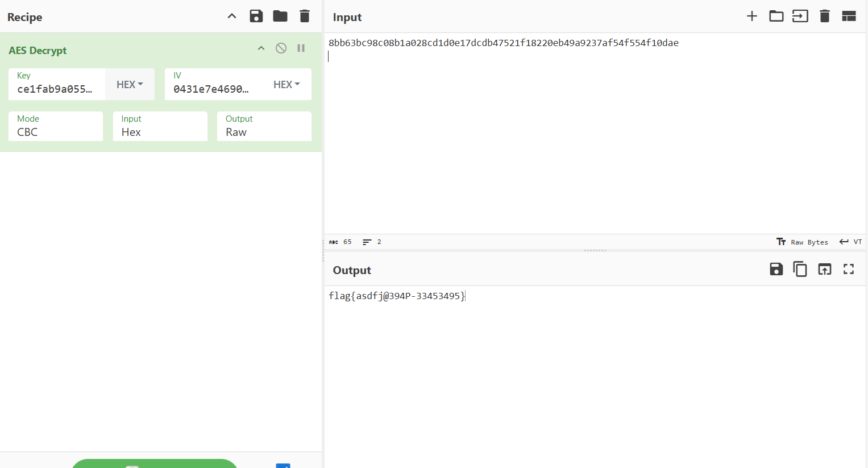868x468 pixels.
Task: Collapse the AES Decrypt operation
Action: coord(261,48)
